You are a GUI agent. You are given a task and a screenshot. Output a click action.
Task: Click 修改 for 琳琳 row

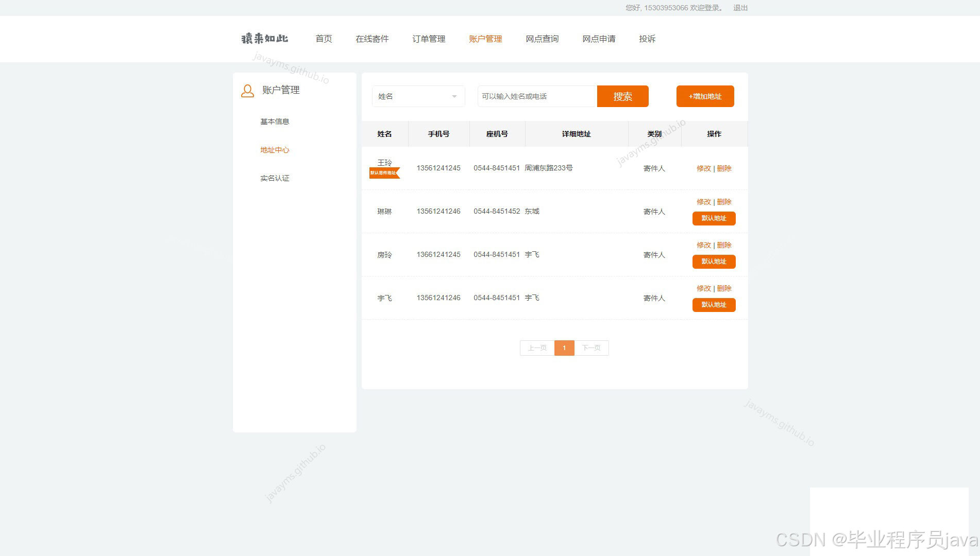[704, 202]
